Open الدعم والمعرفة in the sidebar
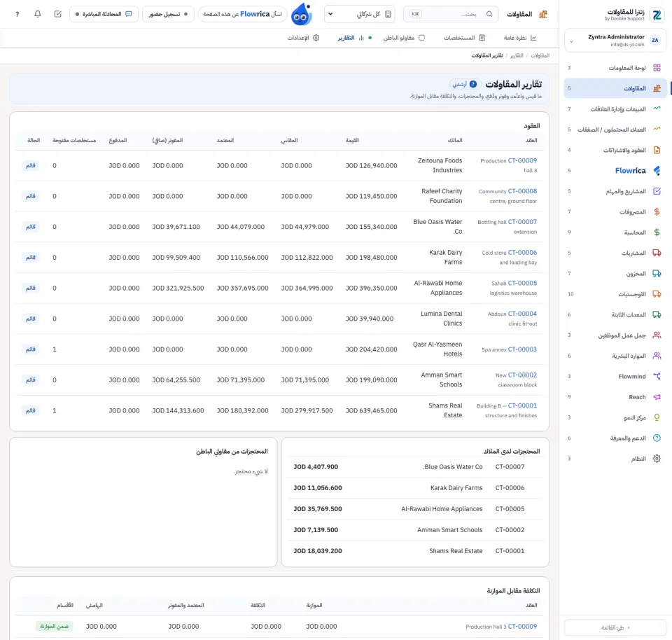This screenshot has width=672, height=640. click(x=615, y=438)
